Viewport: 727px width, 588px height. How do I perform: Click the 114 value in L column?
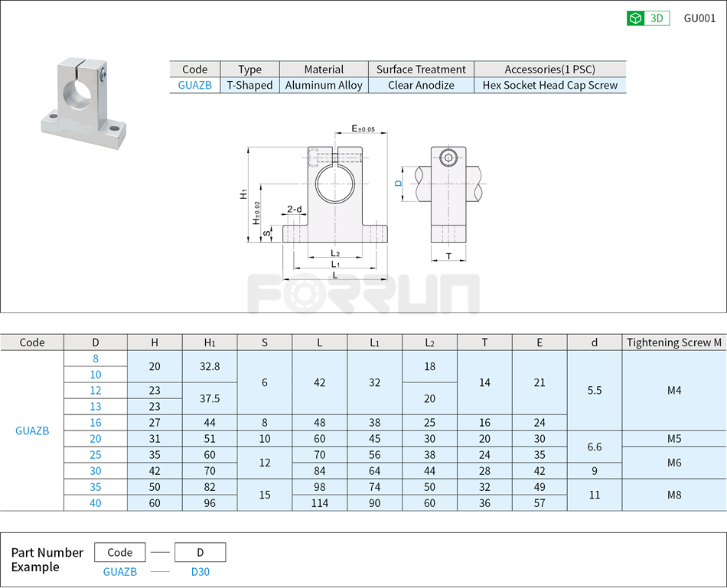319,502
